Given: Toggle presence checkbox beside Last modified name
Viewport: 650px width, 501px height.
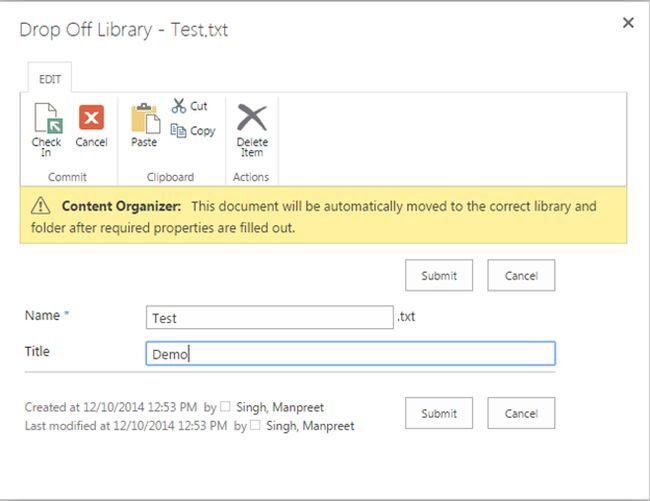Looking at the screenshot, I should point(254,426).
